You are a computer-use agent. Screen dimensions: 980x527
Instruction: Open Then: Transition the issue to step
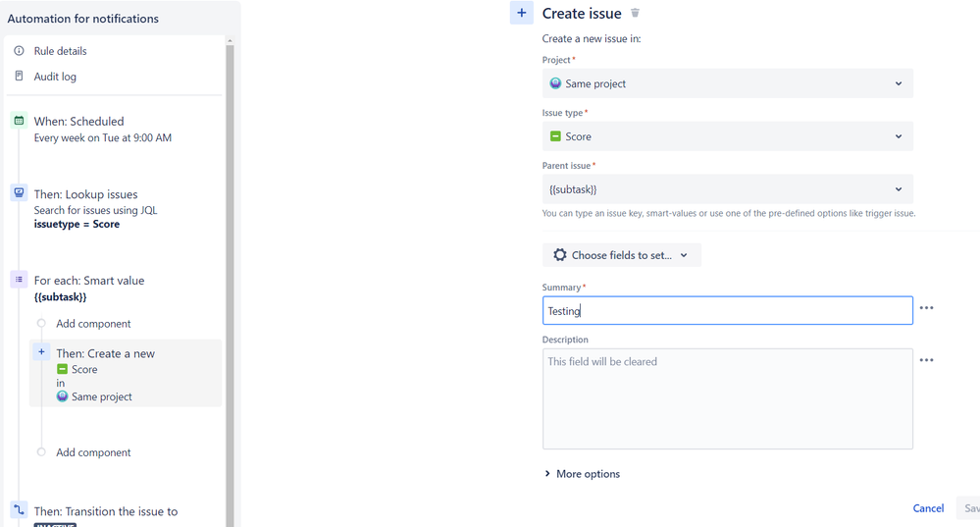point(106,511)
